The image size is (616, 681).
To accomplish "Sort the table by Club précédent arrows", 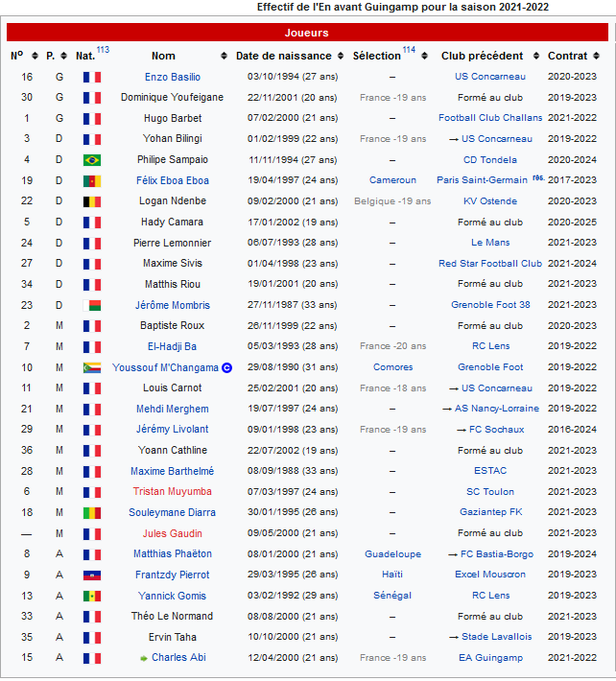I will pos(533,57).
